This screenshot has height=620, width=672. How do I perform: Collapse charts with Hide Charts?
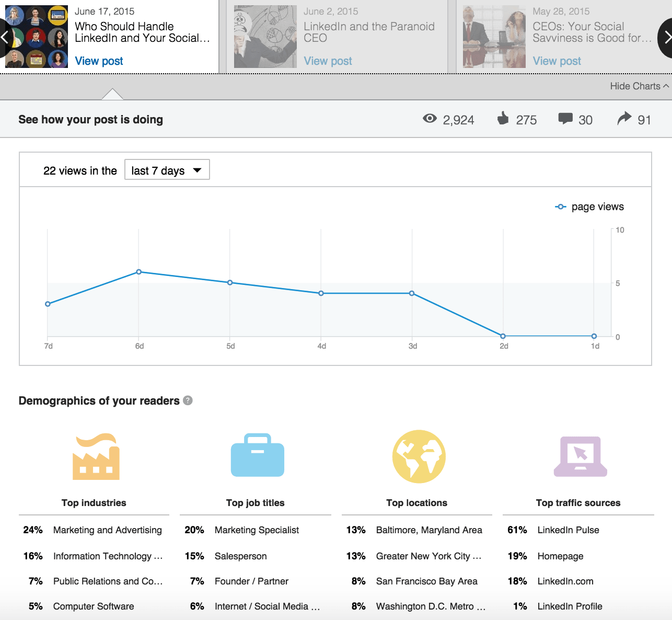pyautogui.click(x=639, y=86)
